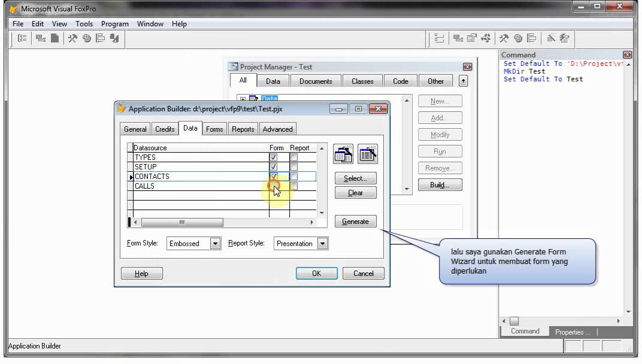Click the datasource grid scroll right arrow
This screenshot has height=364, width=642.
312,222
